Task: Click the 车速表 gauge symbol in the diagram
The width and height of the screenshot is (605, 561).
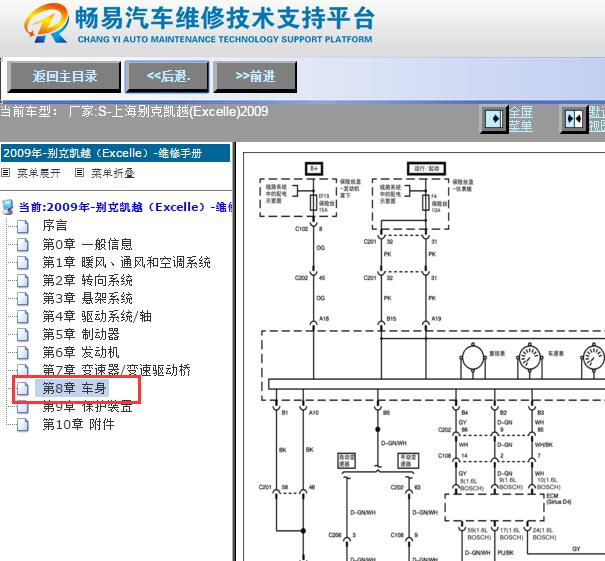Action: click(x=529, y=358)
